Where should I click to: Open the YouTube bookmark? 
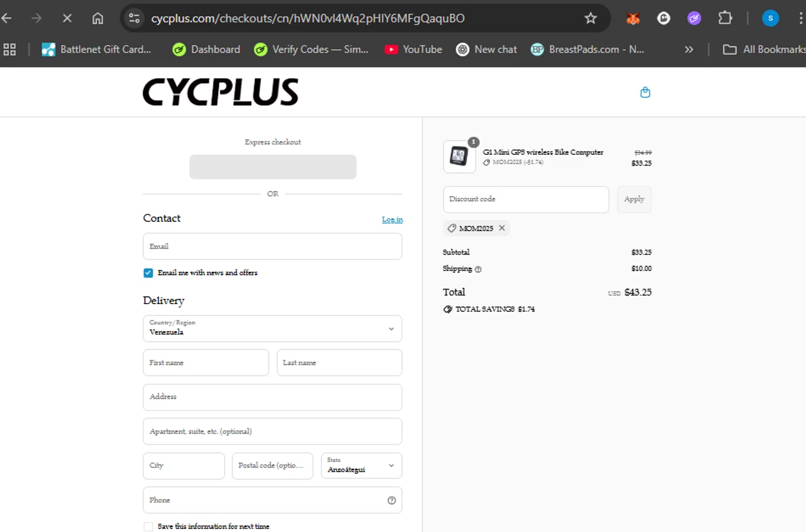(413, 49)
